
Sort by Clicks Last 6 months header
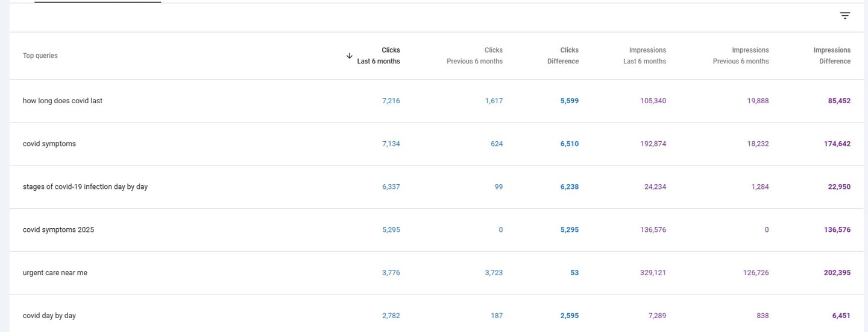pyautogui.click(x=379, y=56)
